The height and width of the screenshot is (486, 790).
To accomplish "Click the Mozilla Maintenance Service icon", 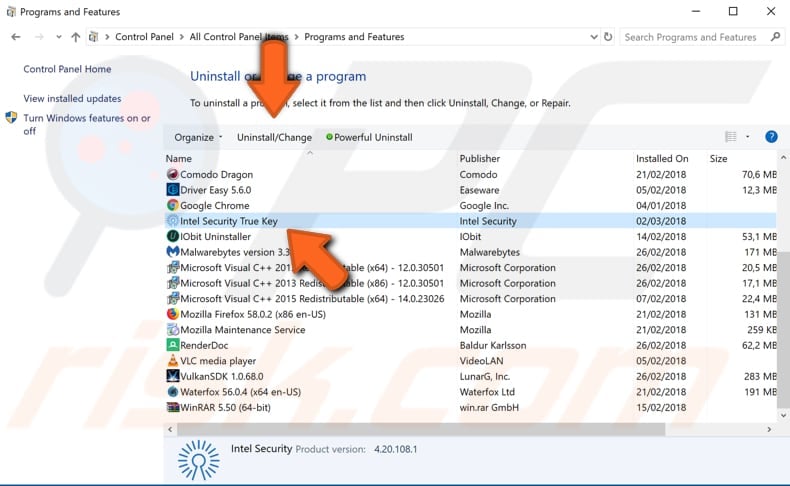I will tap(172, 329).
